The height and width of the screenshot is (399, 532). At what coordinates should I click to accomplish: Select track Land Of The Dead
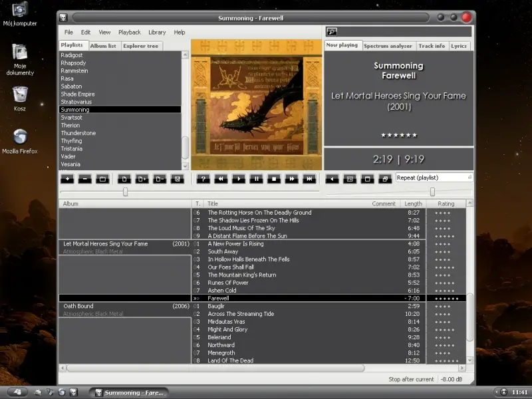click(230, 360)
